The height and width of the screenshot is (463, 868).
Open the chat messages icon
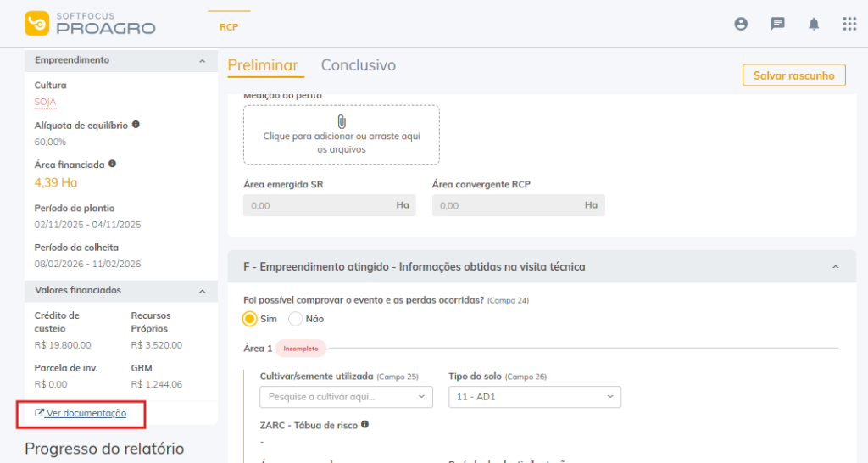(x=777, y=24)
